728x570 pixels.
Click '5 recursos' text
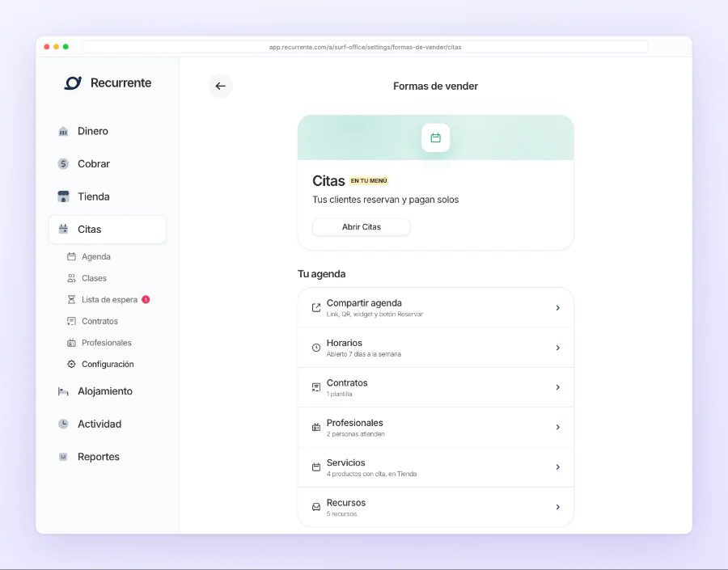pyautogui.click(x=341, y=514)
